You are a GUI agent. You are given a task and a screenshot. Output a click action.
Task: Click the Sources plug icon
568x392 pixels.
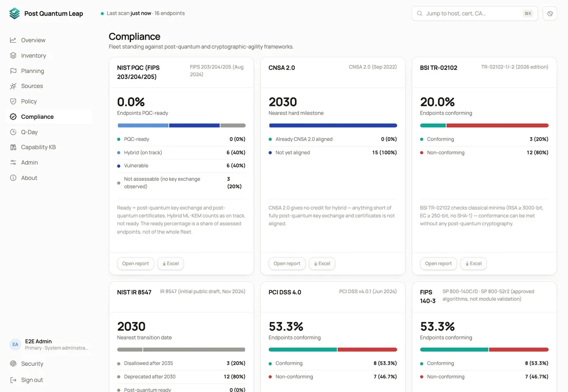point(13,86)
